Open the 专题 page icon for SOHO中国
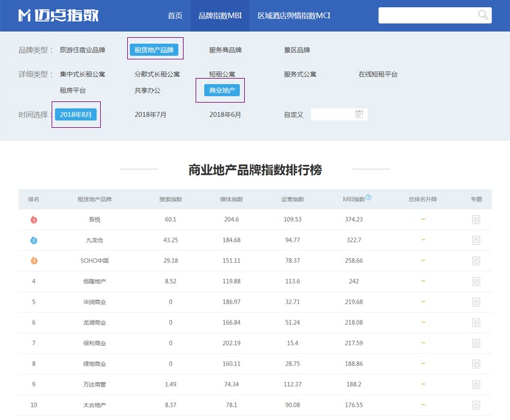Viewport: 510px width, 420px height. point(476,261)
